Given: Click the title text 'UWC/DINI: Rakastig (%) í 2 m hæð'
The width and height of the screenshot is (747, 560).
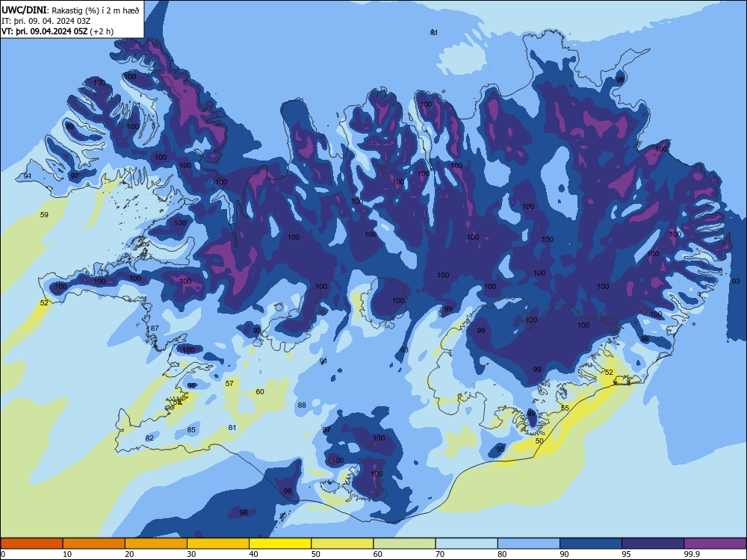Looking at the screenshot, I should point(70,10).
